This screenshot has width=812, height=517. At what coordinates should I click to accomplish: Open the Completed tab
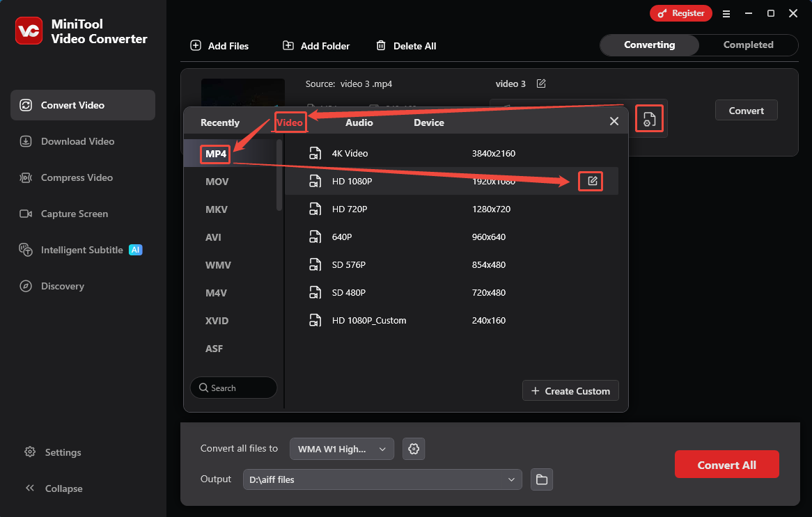pyautogui.click(x=748, y=45)
